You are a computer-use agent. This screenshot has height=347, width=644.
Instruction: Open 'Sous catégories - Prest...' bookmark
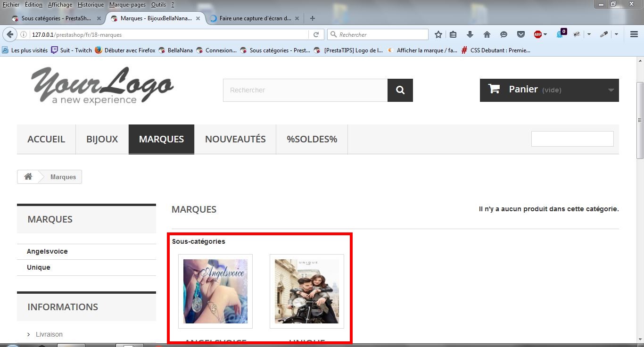275,50
